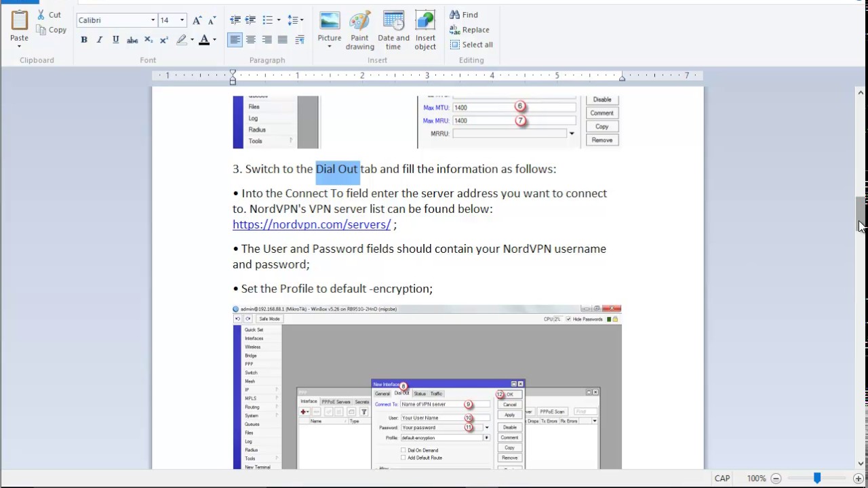The width and height of the screenshot is (868, 488).
Task: Click the zoom in plus button
Action: click(x=859, y=479)
